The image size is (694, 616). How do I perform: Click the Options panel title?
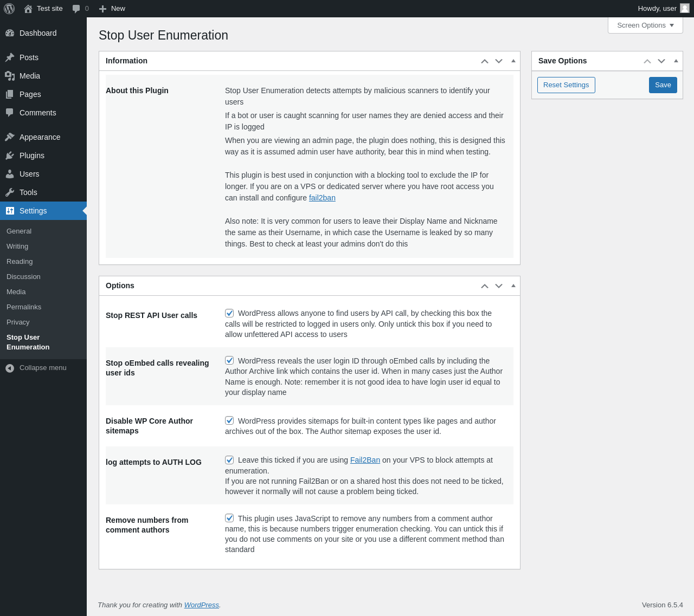pyautogui.click(x=120, y=286)
